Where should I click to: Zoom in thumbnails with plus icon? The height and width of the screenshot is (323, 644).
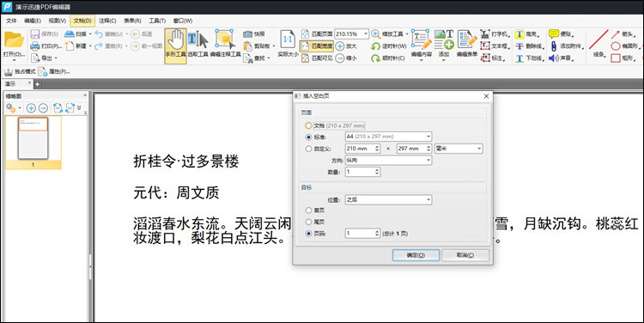[x=31, y=108]
